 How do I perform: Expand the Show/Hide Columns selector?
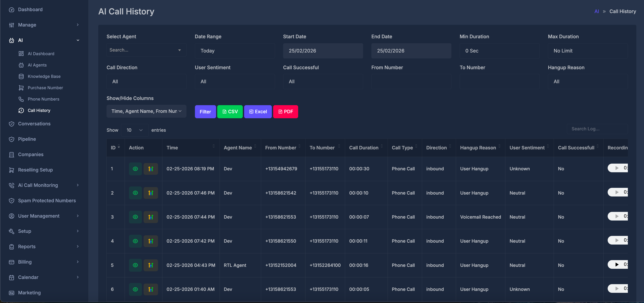click(146, 111)
